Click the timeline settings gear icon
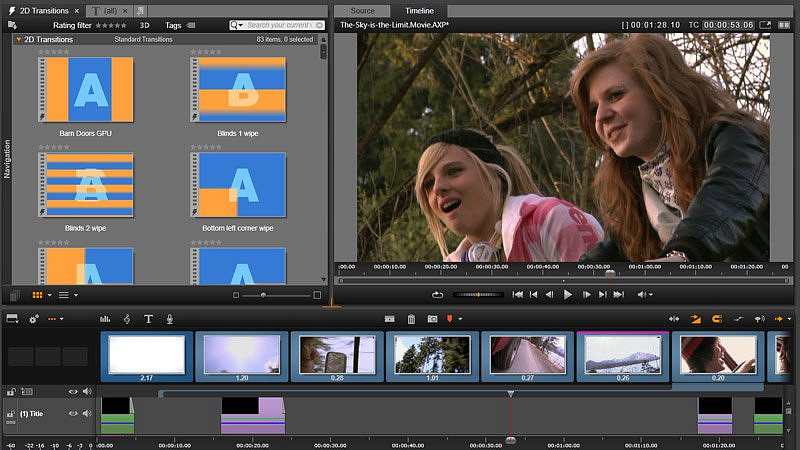 (x=33, y=319)
